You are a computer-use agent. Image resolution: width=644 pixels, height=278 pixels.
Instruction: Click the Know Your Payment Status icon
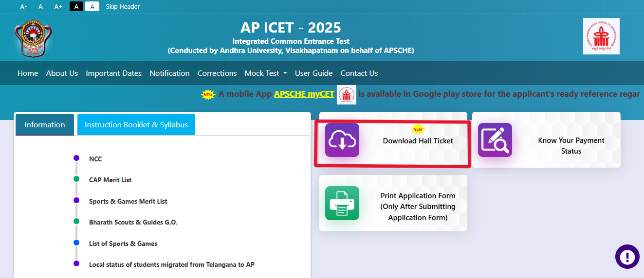point(495,140)
